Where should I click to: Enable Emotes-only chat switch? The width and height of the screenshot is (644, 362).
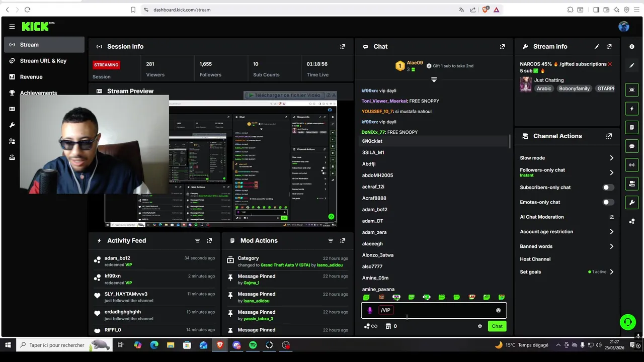tap(608, 202)
